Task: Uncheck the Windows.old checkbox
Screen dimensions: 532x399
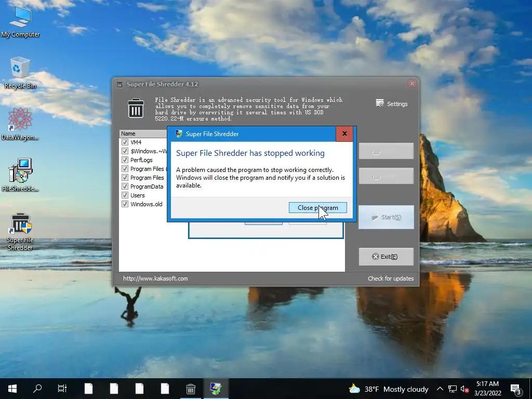Action: 125,204
